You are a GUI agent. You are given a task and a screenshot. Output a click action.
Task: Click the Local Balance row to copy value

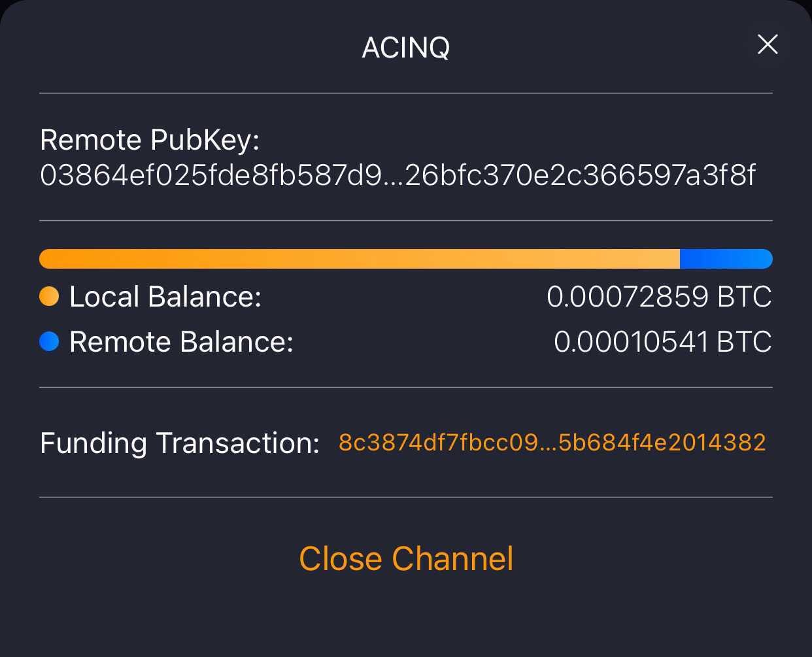click(405, 296)
